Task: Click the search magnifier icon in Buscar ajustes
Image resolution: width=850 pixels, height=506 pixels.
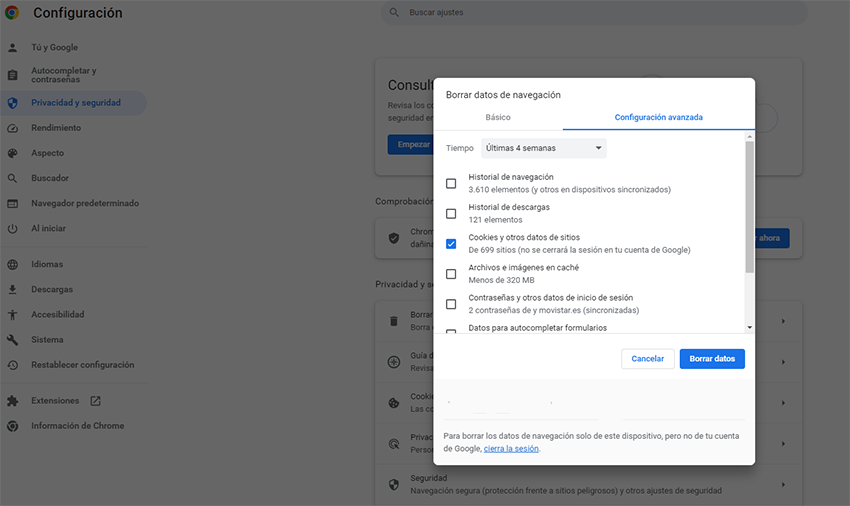Action: (394, 12)
